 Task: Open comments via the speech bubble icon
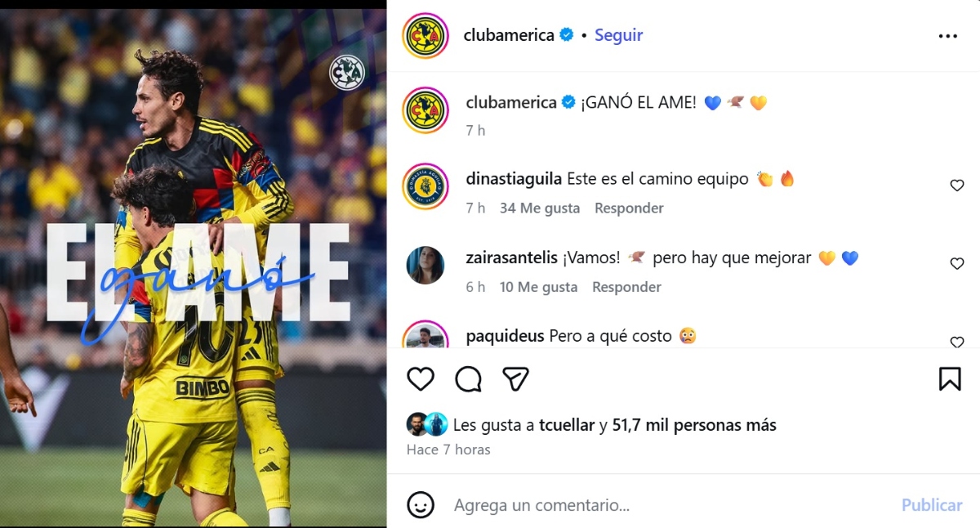pyautogui.click(x=469, y=378)
